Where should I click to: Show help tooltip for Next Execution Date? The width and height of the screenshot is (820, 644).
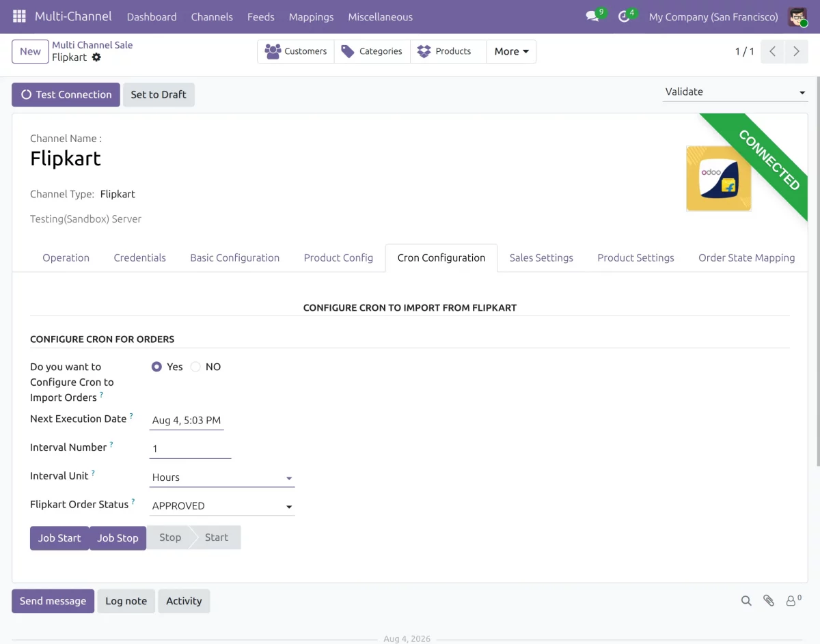pyautogui.click(x=131, y=416)
